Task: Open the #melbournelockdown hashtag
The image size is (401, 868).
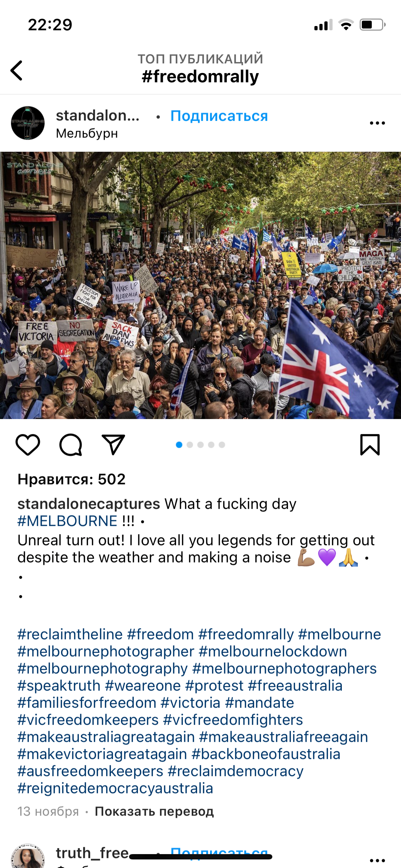Action: 273,651
